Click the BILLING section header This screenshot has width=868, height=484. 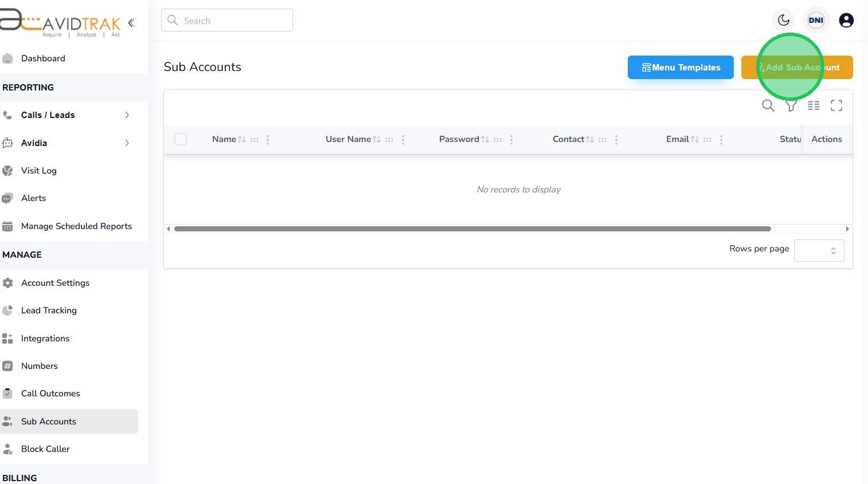(x=19, y=478)
